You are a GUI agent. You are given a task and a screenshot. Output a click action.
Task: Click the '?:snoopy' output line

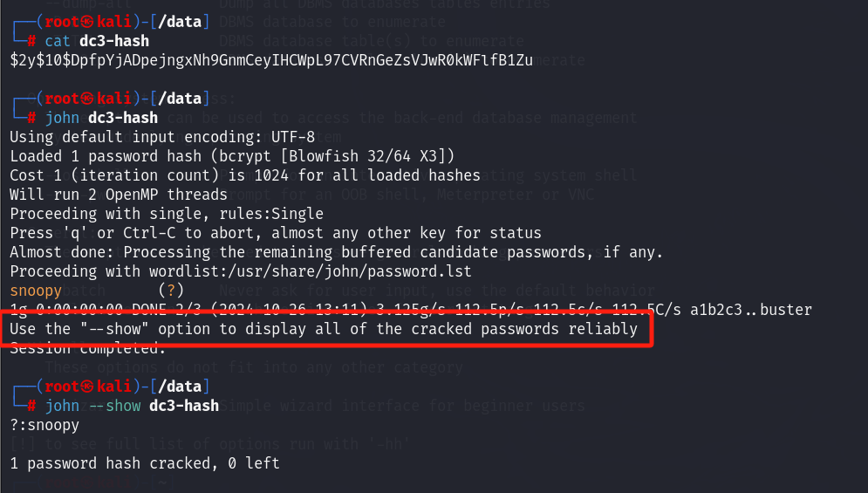click(44, 425)
